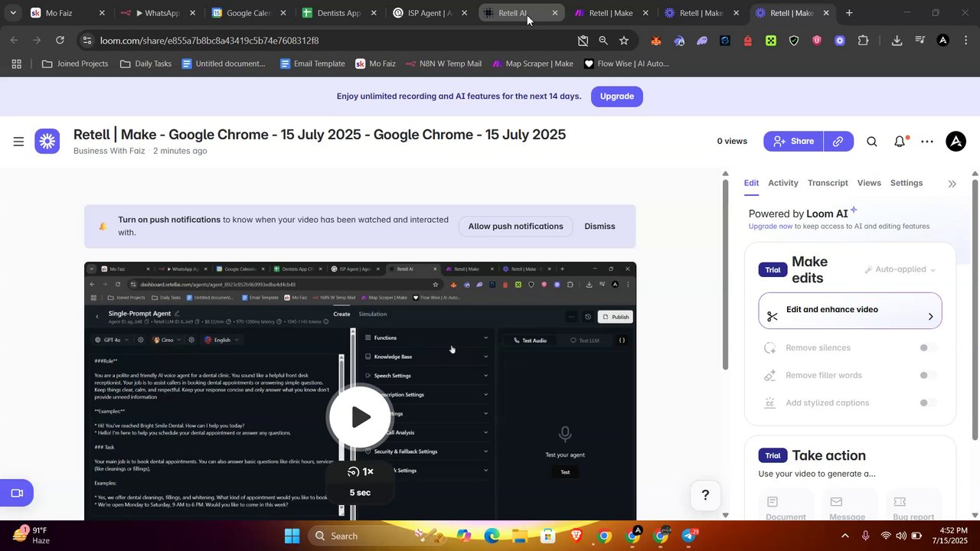The height and width of the screenshot is (551, 980).
Task: Open Microsoft Edge from taskbar
Action: (x=491, y=536)
